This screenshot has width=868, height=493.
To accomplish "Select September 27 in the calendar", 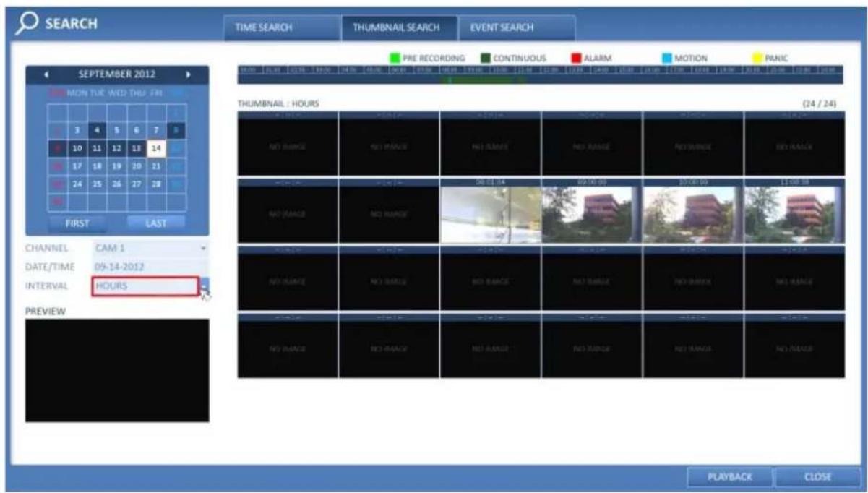I will tap(137, 183).
